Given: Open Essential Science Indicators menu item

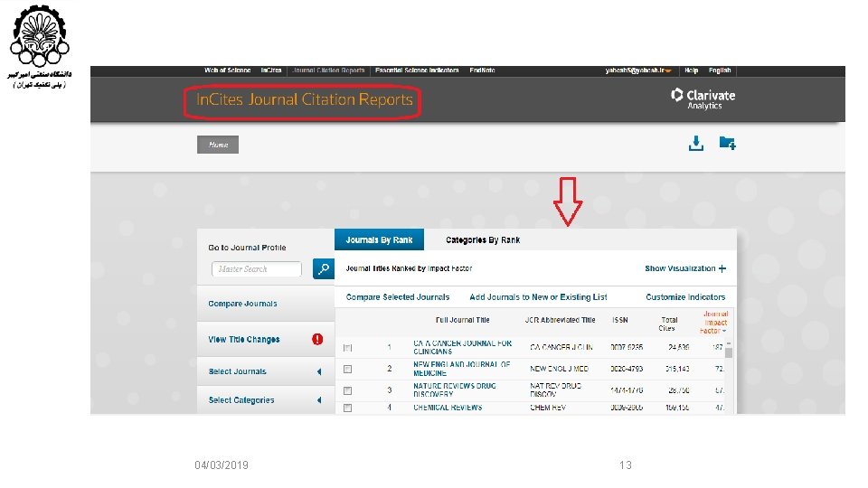Looking at the screenshot, I should (417, 70).
